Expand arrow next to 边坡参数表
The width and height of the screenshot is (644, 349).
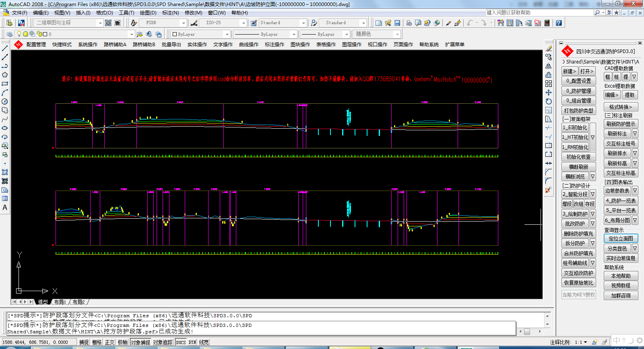tap(635, 191)
